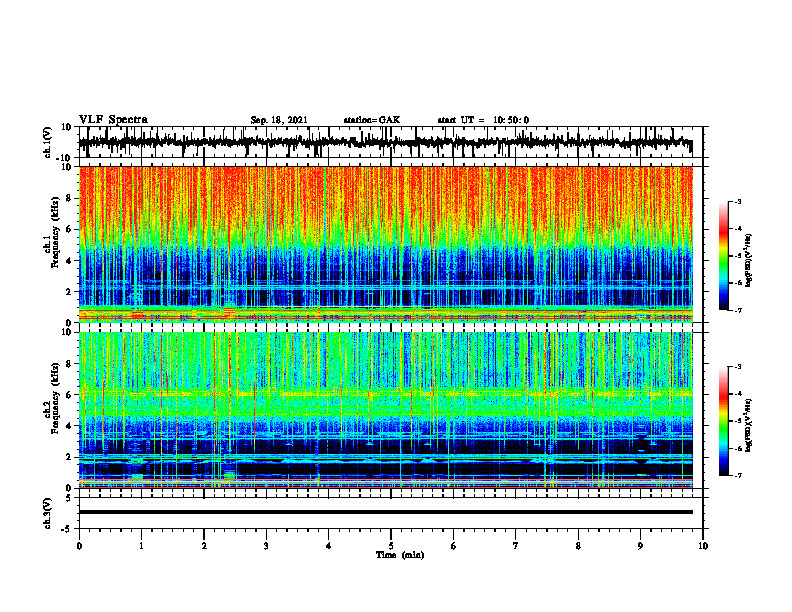Click the ch.2 spectrogram color scale bar
The width and height of the screenshot is (792, 612).
[x=724, y=421]
